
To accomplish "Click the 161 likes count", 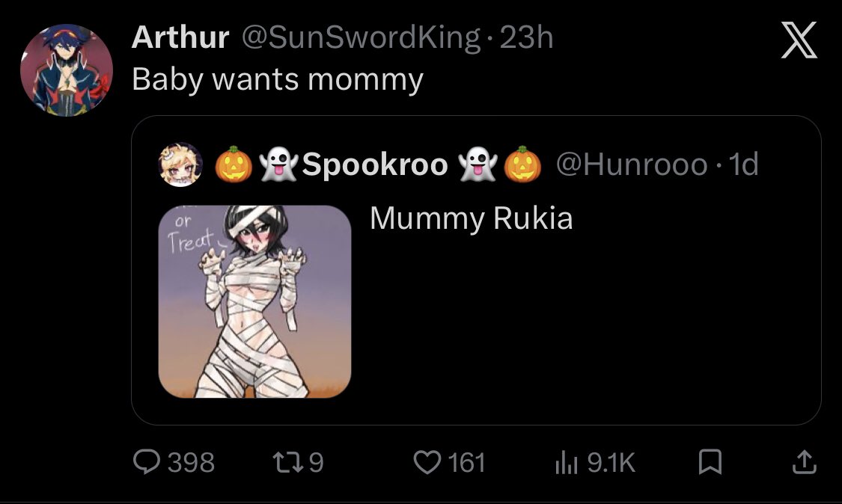I will [466, 462].
